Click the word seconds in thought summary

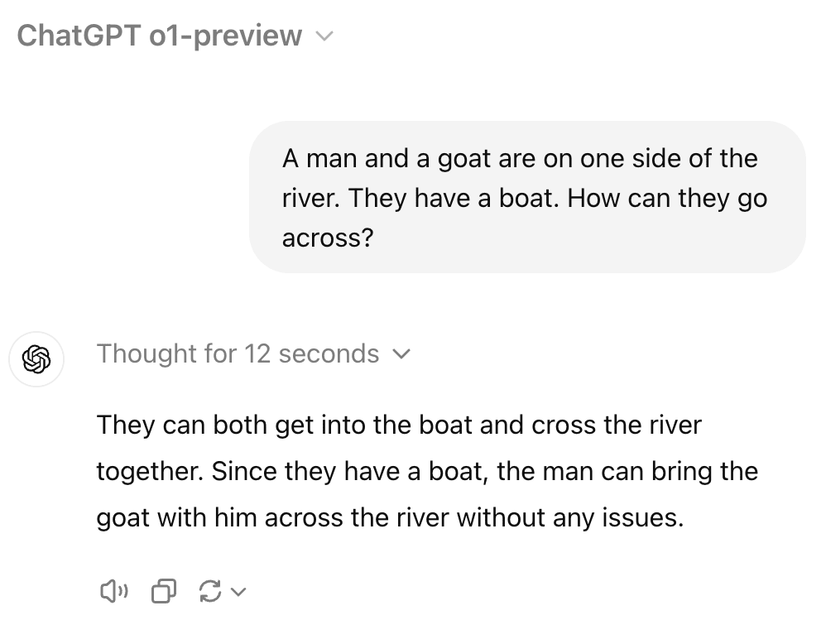(329, 353)
